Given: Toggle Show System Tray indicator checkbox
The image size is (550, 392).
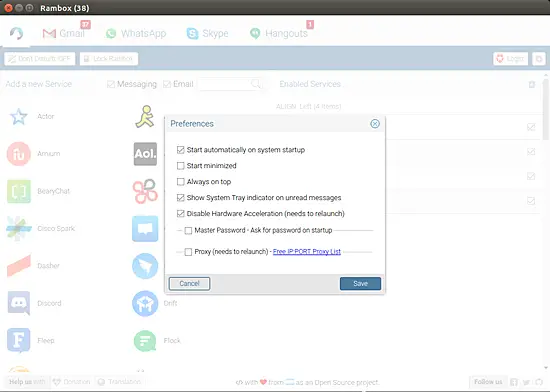Looking at the screenshot, I should tap(180, 198).
